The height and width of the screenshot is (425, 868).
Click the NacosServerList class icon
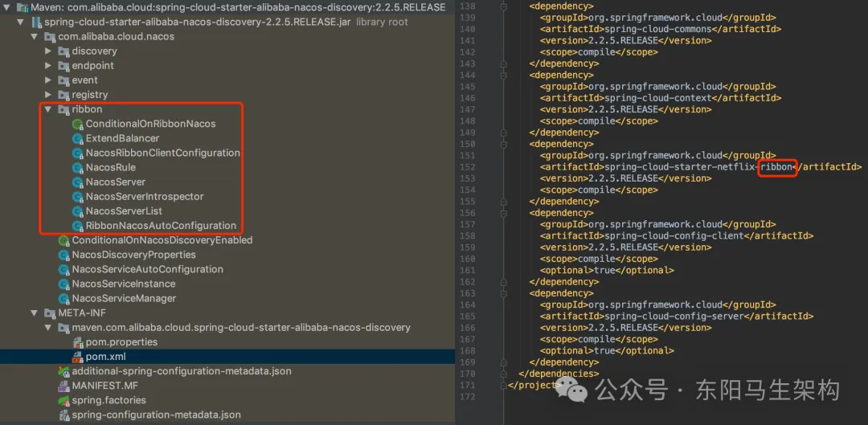[77, 211]
